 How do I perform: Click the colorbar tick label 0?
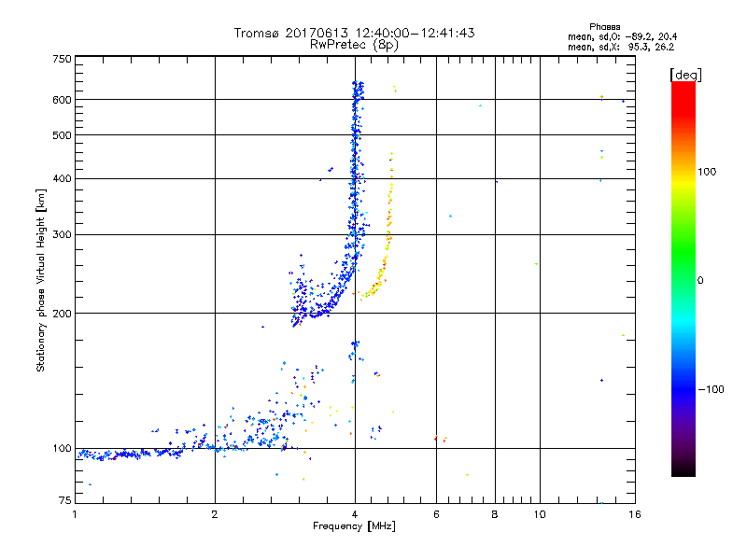pyautogui.click(x=701, y=280)
